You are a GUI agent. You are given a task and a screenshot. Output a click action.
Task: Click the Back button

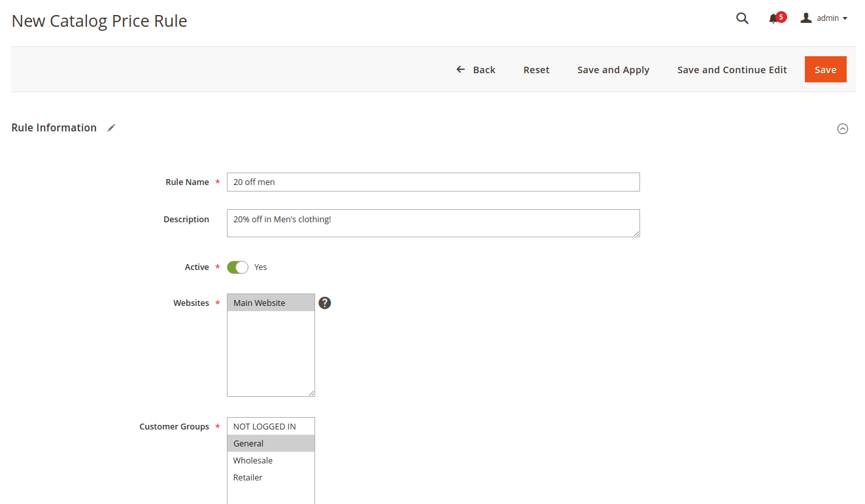tap(476, 69)
